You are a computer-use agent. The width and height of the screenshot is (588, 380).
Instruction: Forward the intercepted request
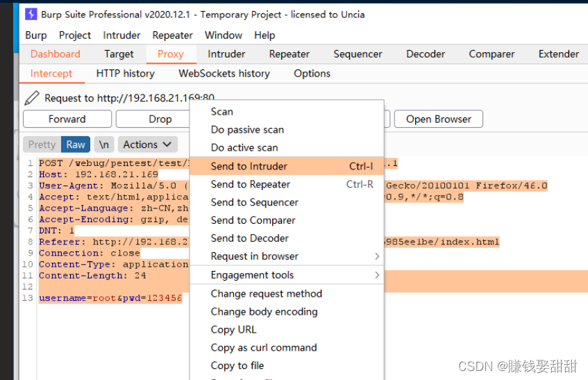click(67, 119)
